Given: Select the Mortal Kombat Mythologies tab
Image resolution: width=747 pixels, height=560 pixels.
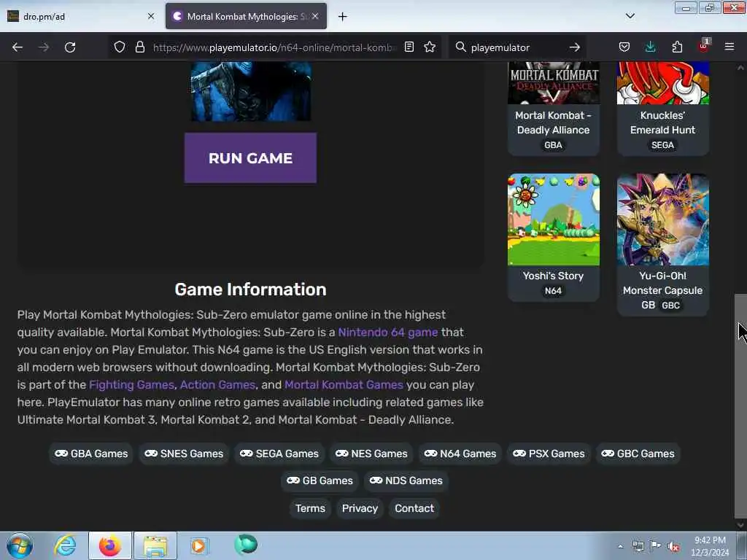Looking at the screenshot, I should [247, 16].
